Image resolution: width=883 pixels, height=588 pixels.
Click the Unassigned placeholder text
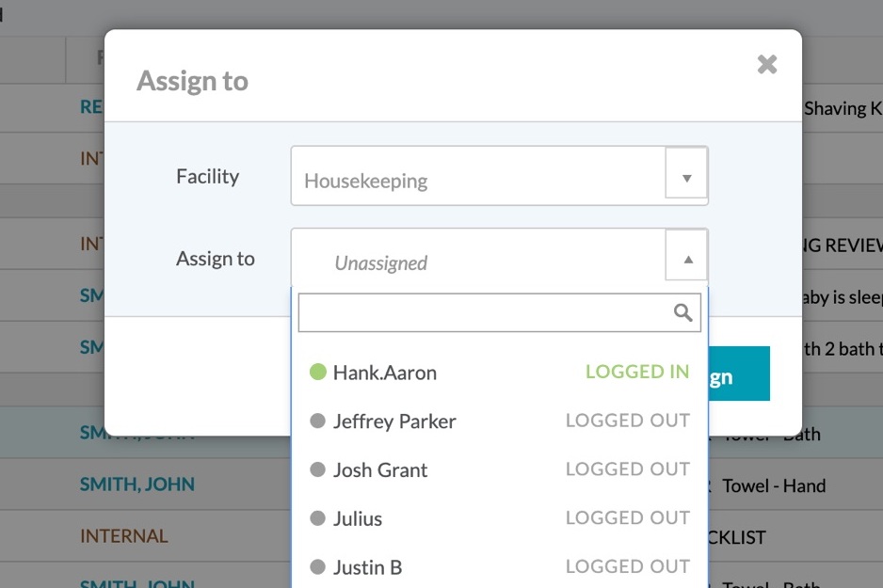pyautogui.click(x=381, y=263)
